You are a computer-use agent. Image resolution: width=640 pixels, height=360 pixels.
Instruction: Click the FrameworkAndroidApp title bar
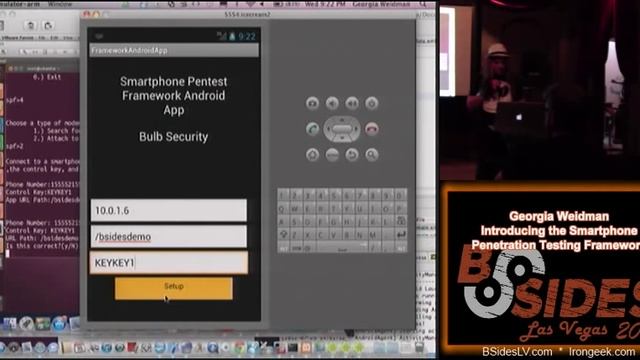pyautogui.click(x=174, y=51)
